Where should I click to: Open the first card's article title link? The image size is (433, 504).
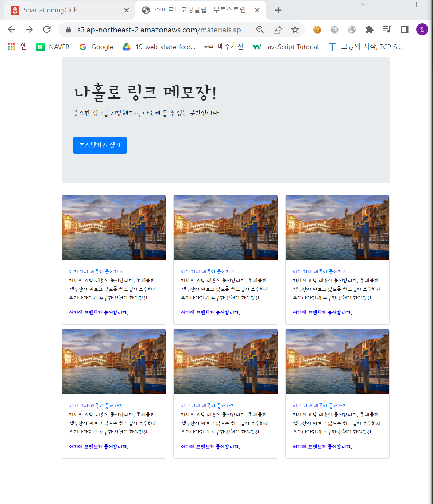click(96, 271)
